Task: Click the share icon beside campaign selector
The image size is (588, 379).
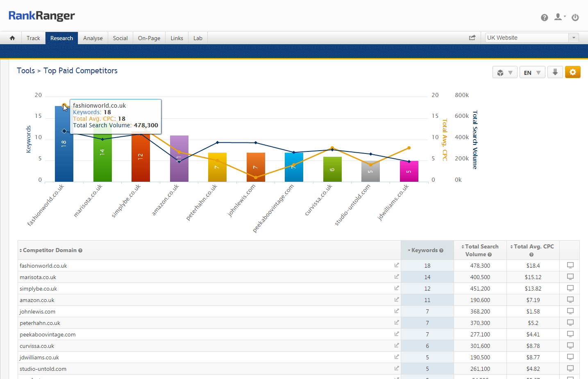Action: click(x=472, y=38)
